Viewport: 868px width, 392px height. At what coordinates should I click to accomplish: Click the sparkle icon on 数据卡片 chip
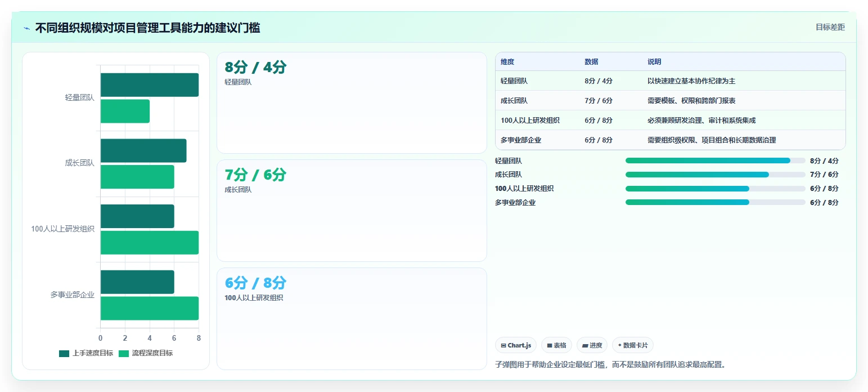click(620, 345)
